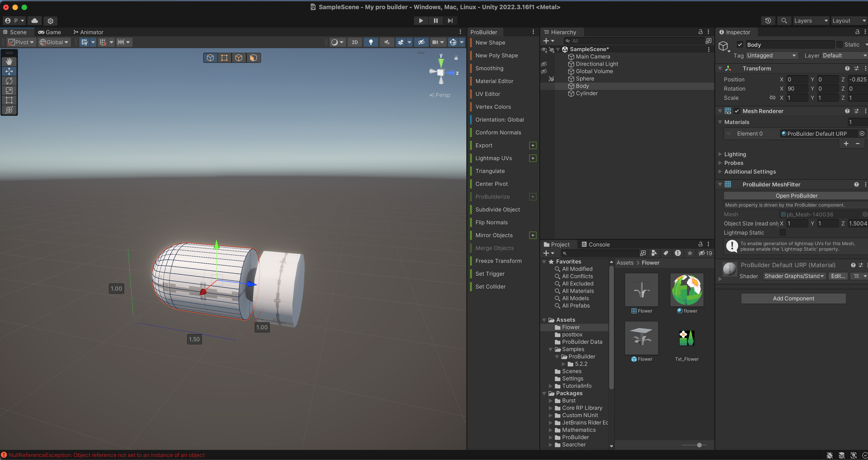868x460 pixels.
Task: Adjust the Project thumbnail size slider
Action: [x=699, y=445]
